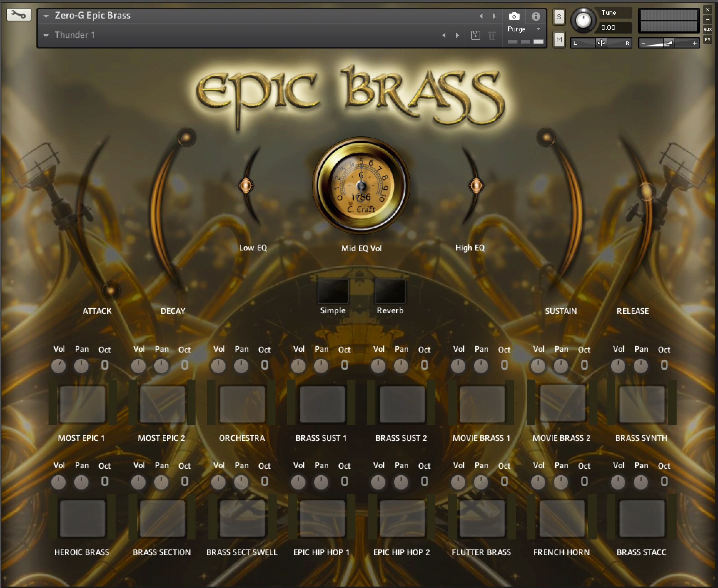The image size is (718, 588).
Task: Click the Tune knob
Action: [x=583, y=20]
